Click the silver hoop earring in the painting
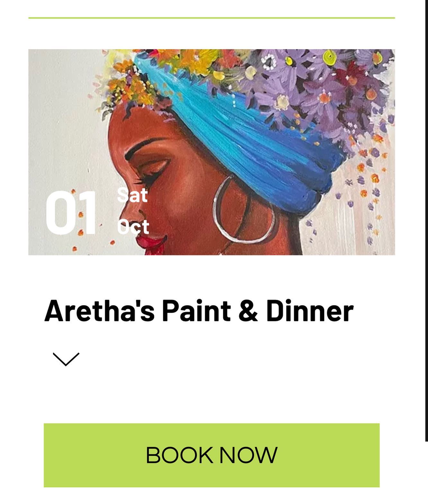 click(x=244, y=209)
